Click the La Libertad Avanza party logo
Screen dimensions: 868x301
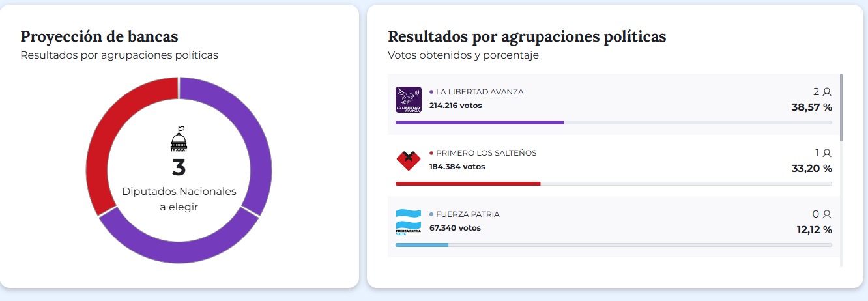coord(409,100)
